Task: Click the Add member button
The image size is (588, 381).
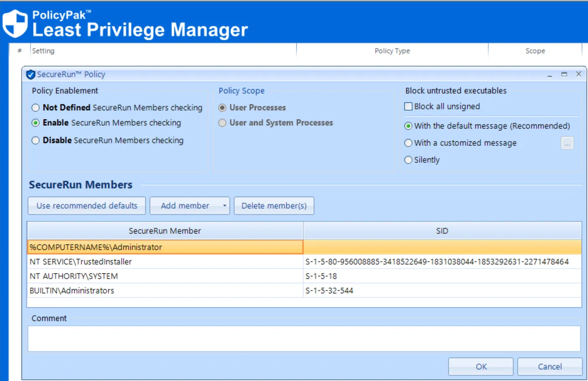Action: pyautogui.click(x=185, y=206)
